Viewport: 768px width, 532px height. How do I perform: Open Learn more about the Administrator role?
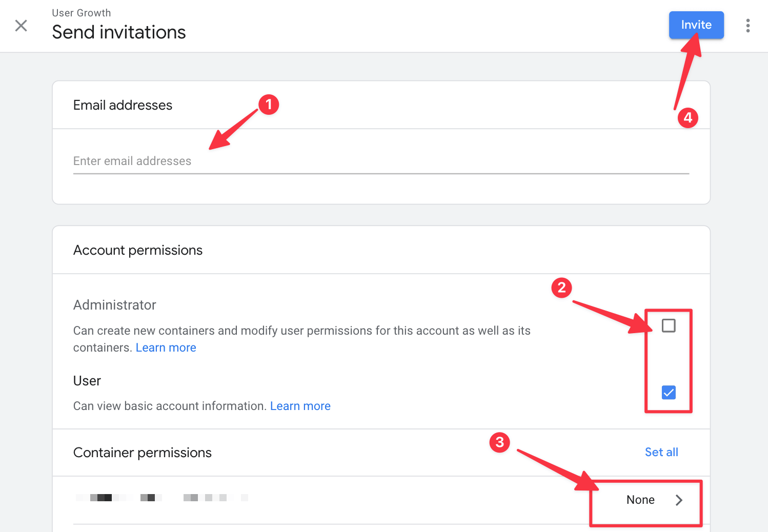tap(166, 347)
